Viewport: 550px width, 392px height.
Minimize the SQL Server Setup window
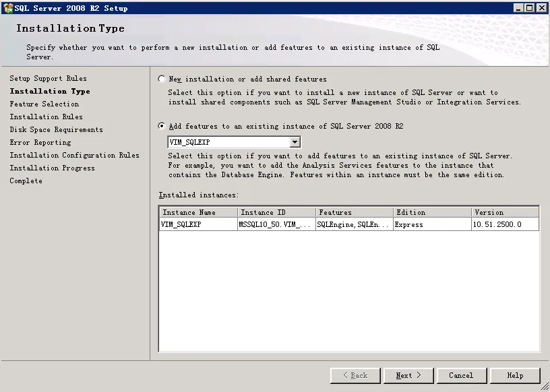pyautogui.click(x=518, y=7)
